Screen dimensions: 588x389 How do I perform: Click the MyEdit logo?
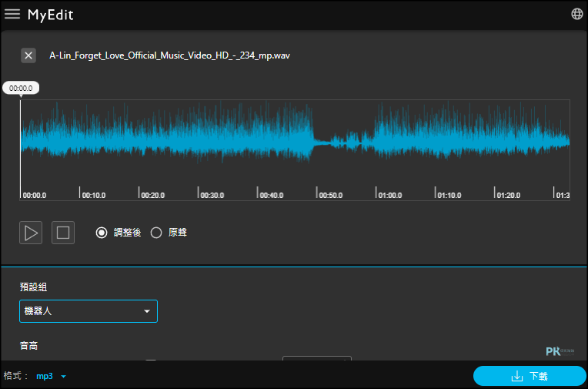(x=51, y=15)
